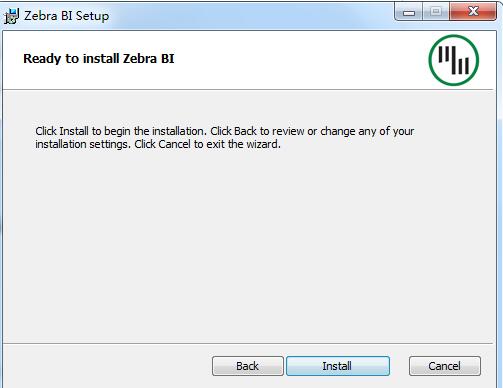The height and width of the screenshot is (388, 503).
Task: Click the black bars inside the logo
Action: pos(454,60)
